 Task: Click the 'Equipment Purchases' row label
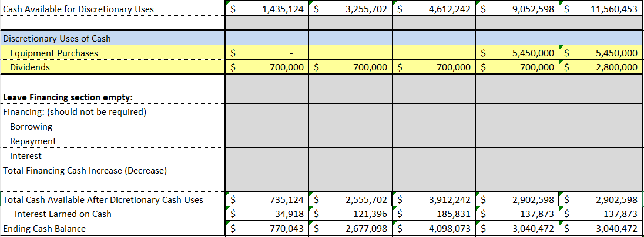click(113, 53)
